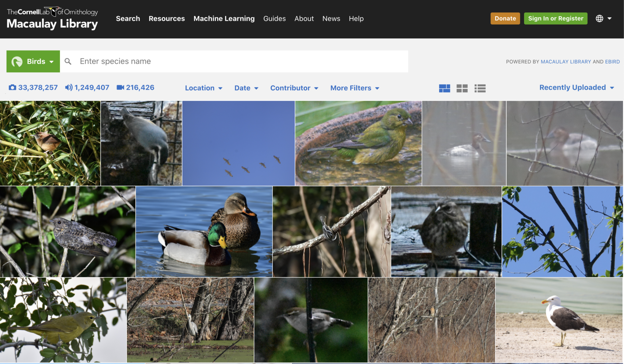This screenshot has width=624, height=364.
Task: Follow the MACAULAY LIBRARY link
Action: (x=566, y=62)
